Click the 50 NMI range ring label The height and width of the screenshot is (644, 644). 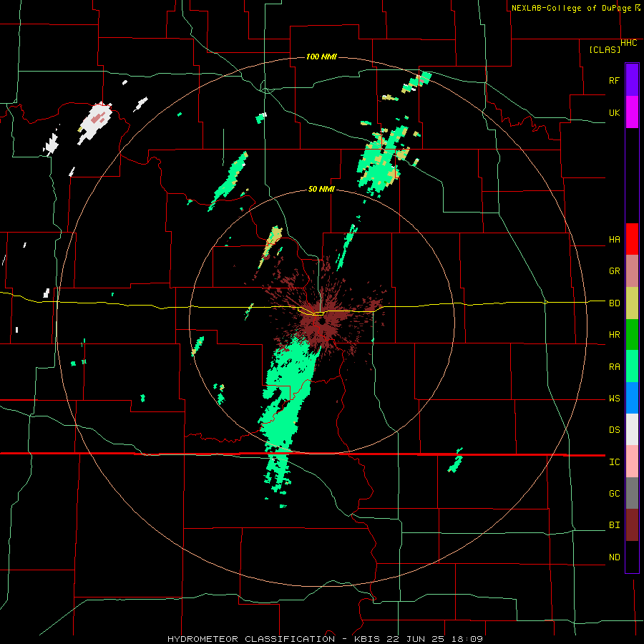coord(321,189)
